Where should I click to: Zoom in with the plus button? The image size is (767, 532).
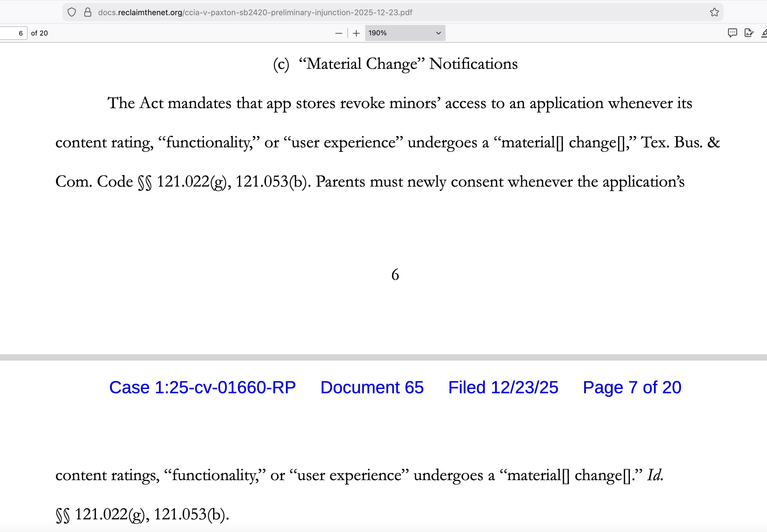click(x=356, y=33)
